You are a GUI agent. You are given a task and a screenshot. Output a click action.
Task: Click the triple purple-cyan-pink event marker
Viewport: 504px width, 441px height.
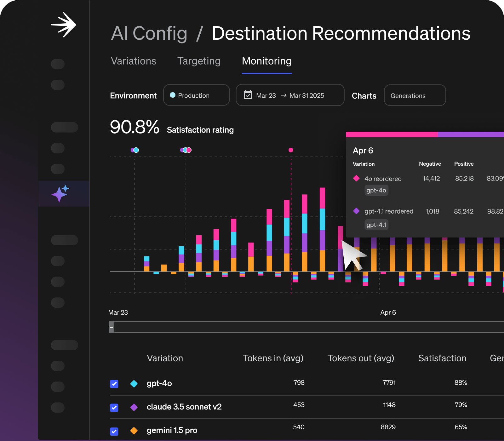pos(186,150)
